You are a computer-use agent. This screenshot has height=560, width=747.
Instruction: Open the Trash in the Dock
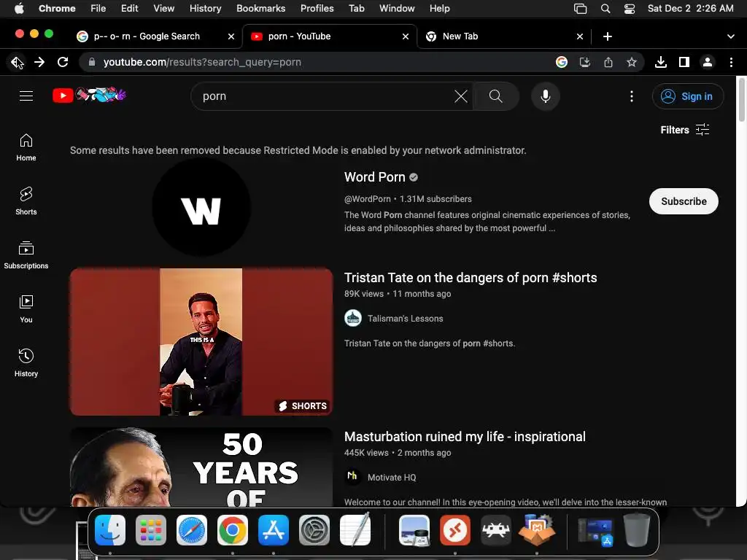[637, 530]
